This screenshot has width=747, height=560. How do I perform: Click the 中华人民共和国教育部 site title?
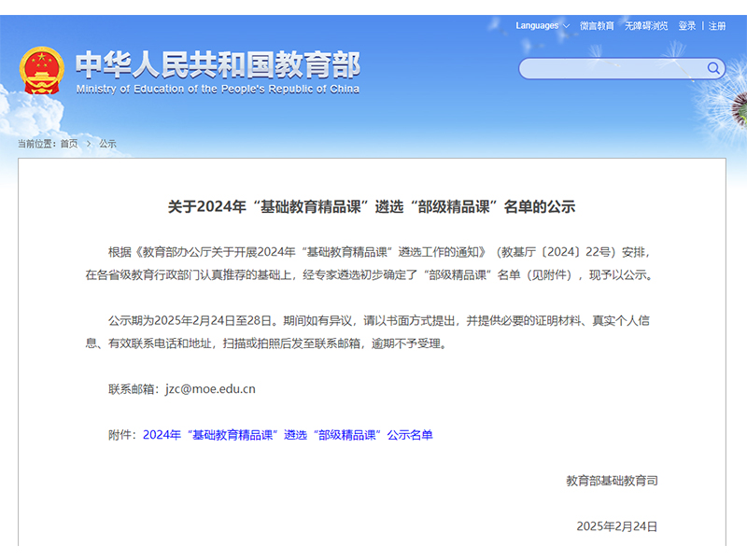217,64
